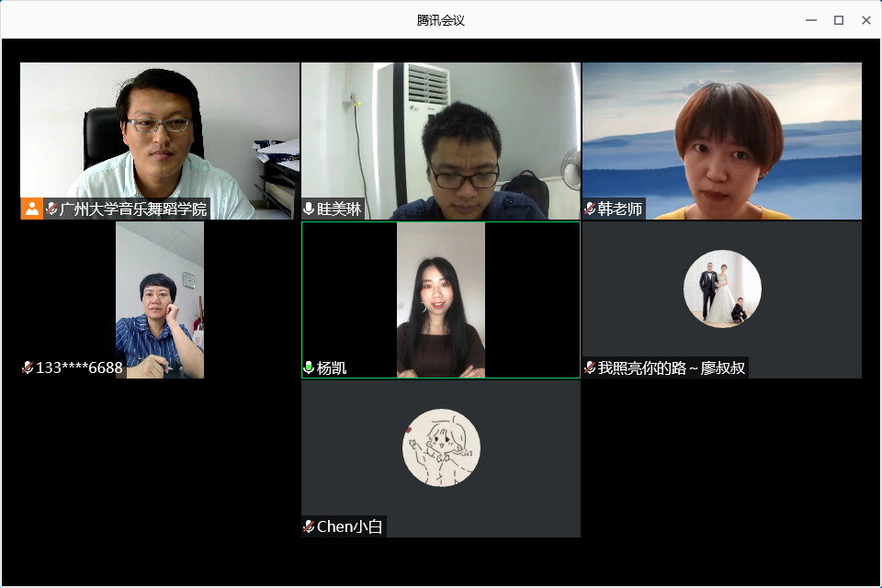Click the green active microphone icon by 杨凯
Screen dimensions: 882x588
pyautogui.click(x=309, y=367)
